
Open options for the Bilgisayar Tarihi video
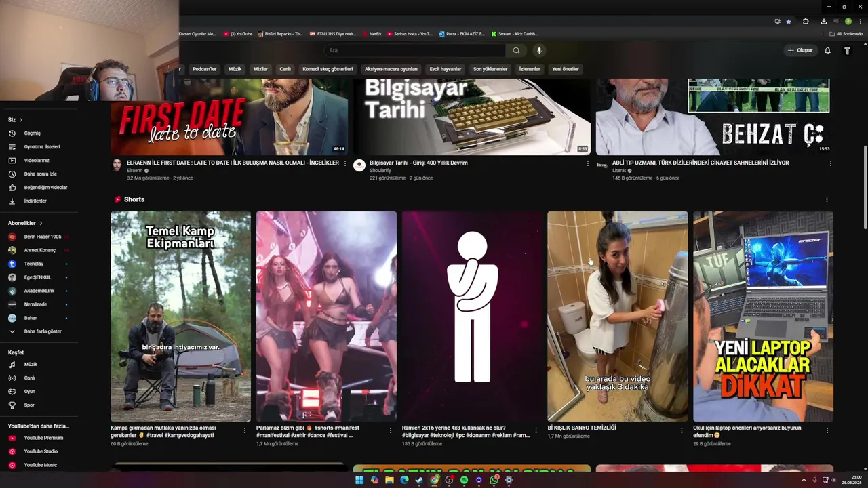pos(588,163)
